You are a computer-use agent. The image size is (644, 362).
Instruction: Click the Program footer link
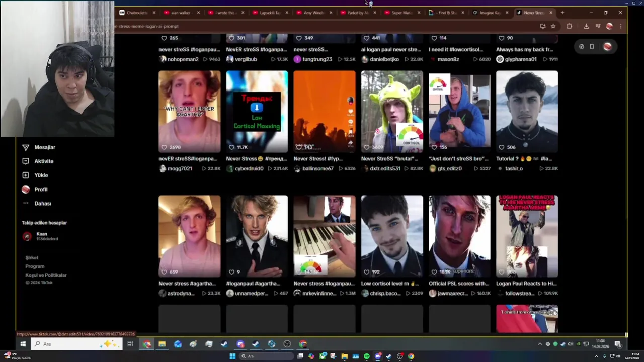click(35, 266)
